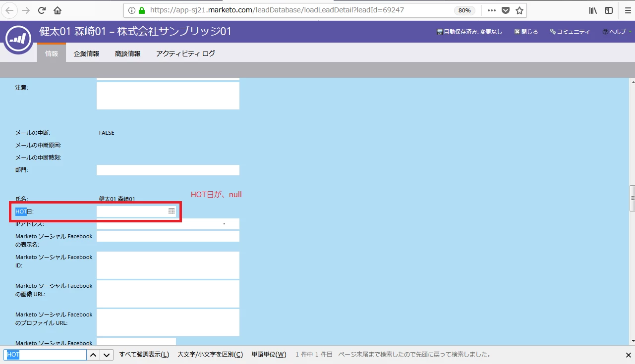
Task: Switch to the アクティビティ ログ tab
Action: pyautogui.click(x=185, y=53)
